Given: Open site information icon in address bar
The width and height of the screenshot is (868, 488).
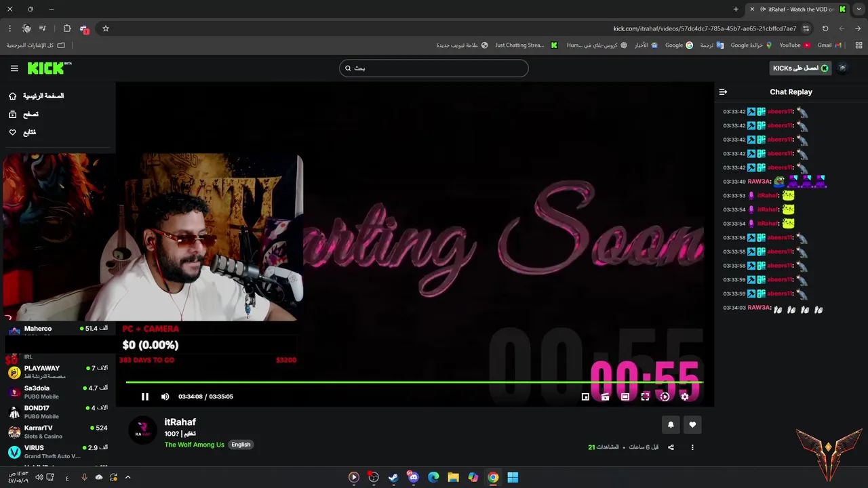Looking at the screenshot, I should click(x=806, y=28).
